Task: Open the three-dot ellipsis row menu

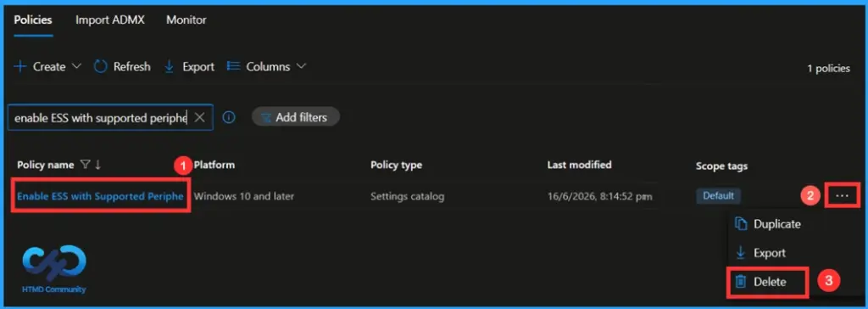Action: [842, 196]
